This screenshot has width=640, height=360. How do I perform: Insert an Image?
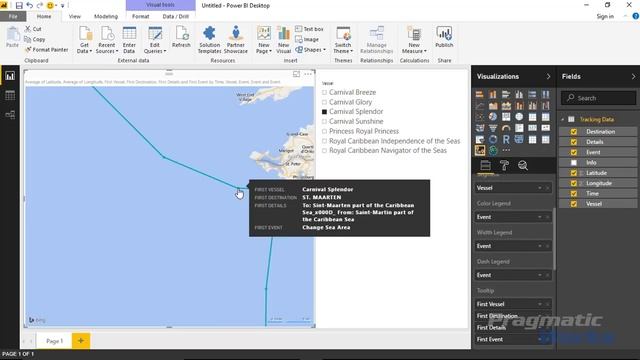(x=307, y=39)
